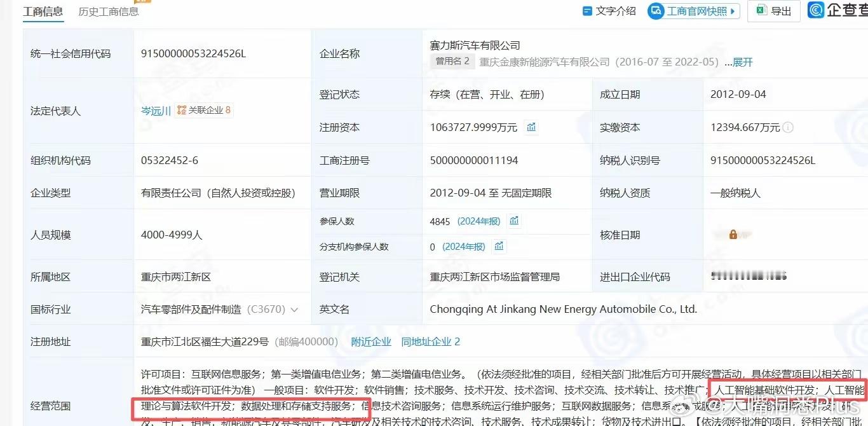Image resolution: width=868 pixels, height=426 pixels.
Task: Click the arrow inside 工商官网快照 button
Action: click(x=732, y=10)
